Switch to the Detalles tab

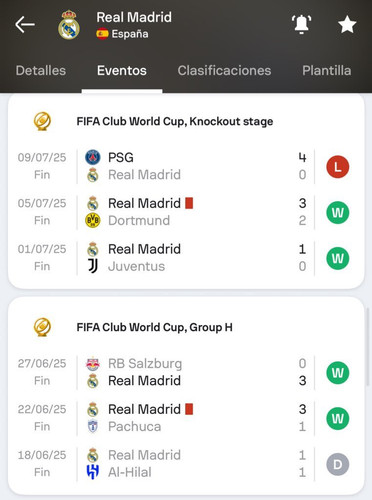41,70
